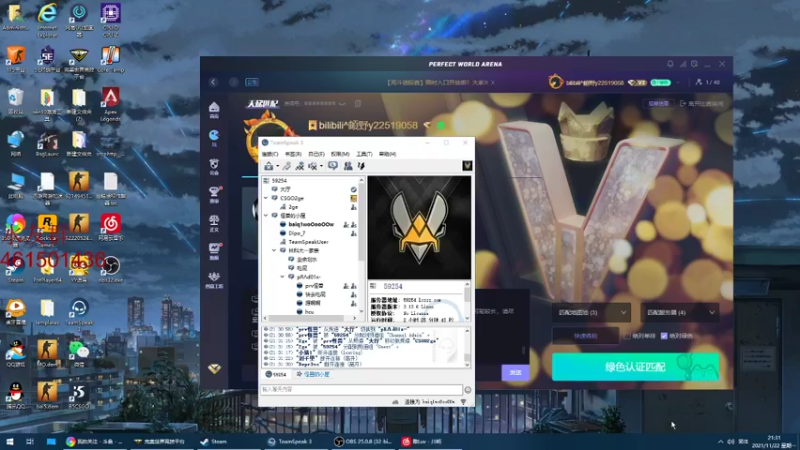Open the Apex Legends desktop icon
Viewport: 800px width, 450px height.
pos(110,104)
